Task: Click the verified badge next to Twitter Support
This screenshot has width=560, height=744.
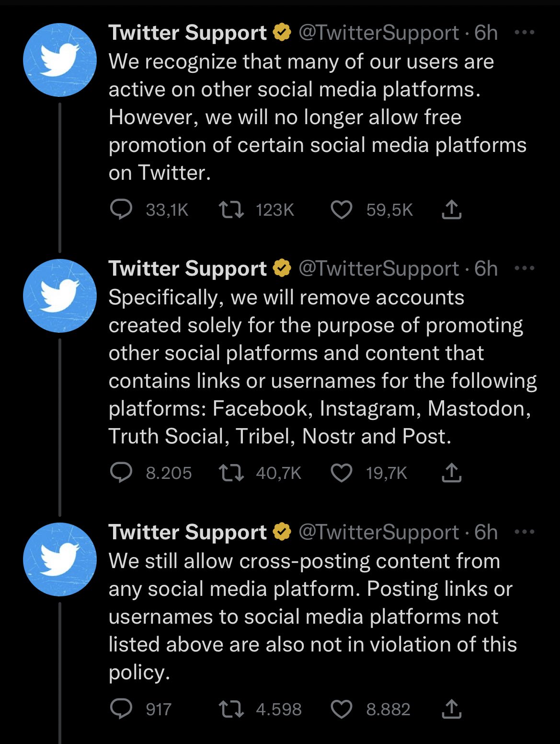Action: 282,33
